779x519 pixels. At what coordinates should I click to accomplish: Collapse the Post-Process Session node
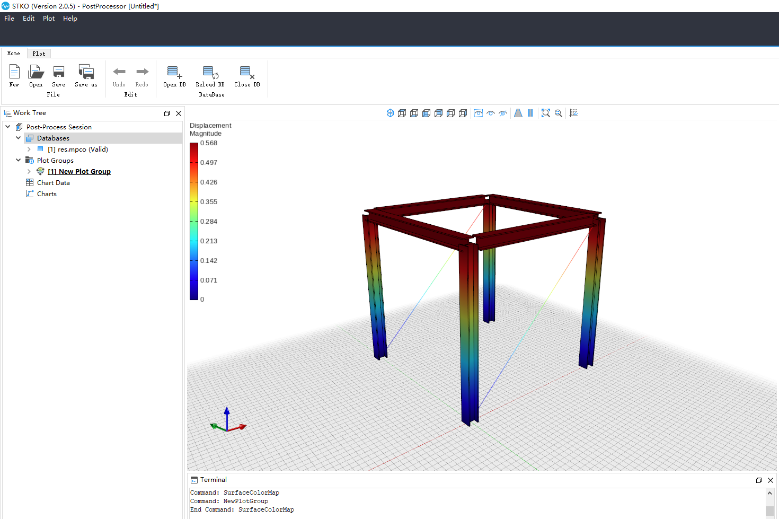pos(8,127)
